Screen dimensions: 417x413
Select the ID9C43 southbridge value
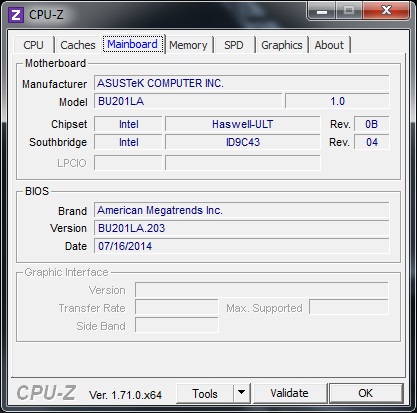point(243,142)
